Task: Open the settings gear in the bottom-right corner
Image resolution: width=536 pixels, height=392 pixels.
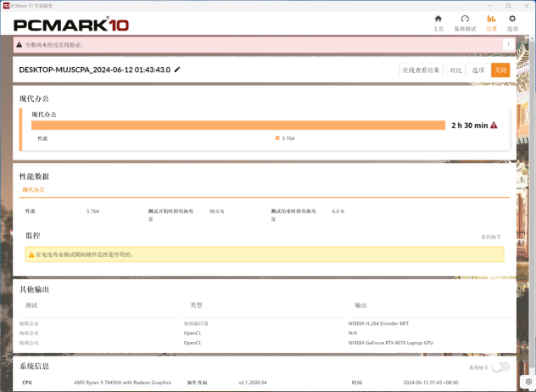Action: point(528,382)
